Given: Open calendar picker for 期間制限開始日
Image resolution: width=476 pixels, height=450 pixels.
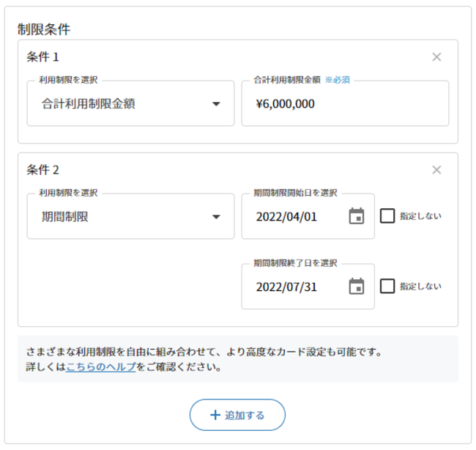Looking at the screenshot, I should point(357,216).
